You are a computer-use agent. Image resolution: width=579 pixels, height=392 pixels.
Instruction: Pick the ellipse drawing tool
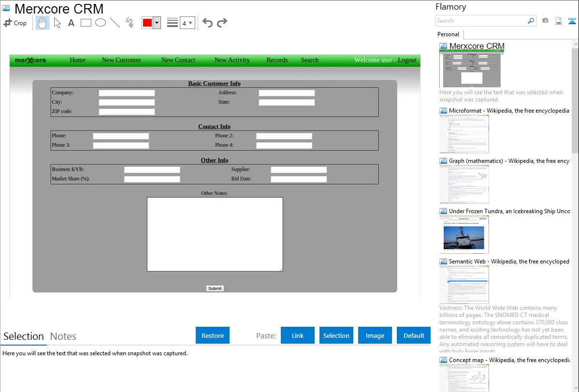pos(101,23)
